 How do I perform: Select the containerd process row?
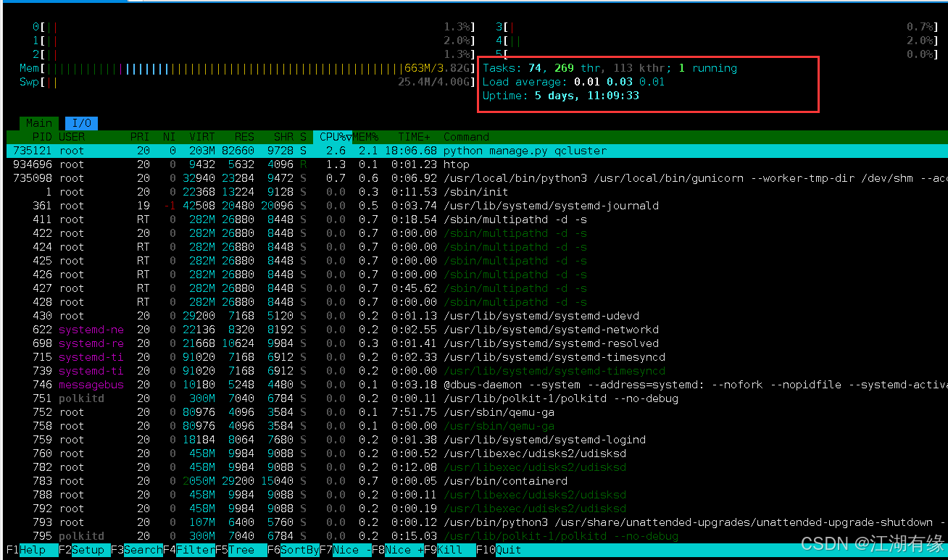pos(477,481)
